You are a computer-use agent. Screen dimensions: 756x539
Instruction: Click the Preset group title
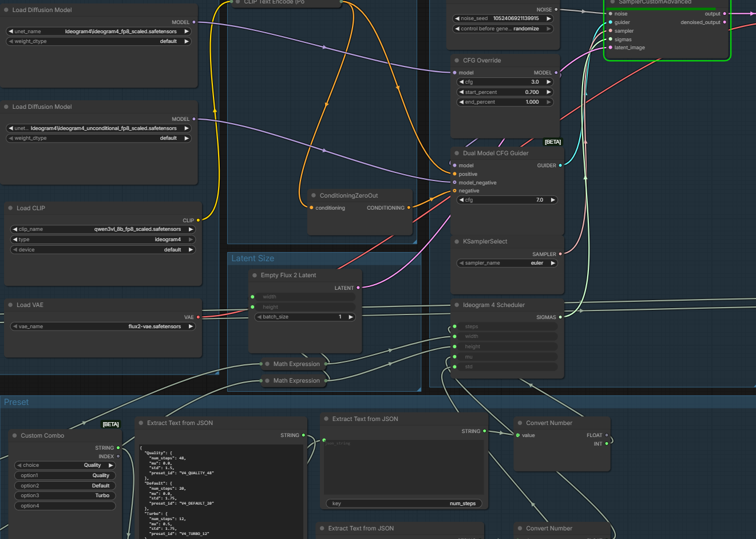click(x=16, y=402)
